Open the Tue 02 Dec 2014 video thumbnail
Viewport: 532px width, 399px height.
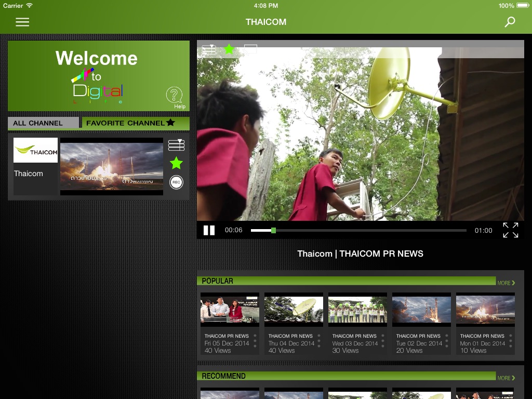(x=421, y=310)
